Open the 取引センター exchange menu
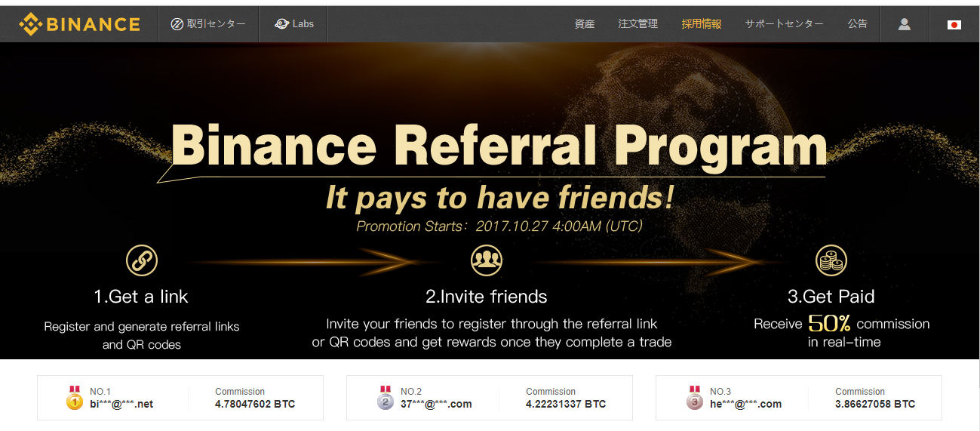The width and height of the screenshot is (980, 431). (208, 24)
